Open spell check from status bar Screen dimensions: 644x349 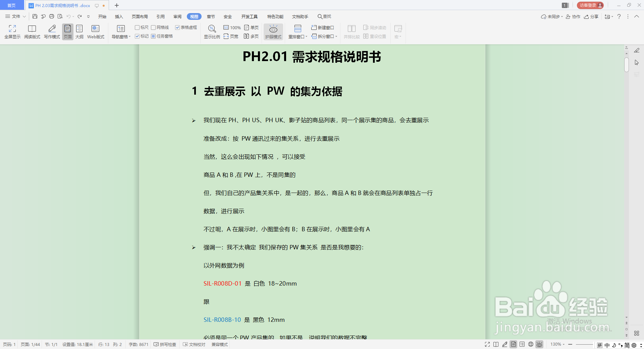tap(164, 344)
